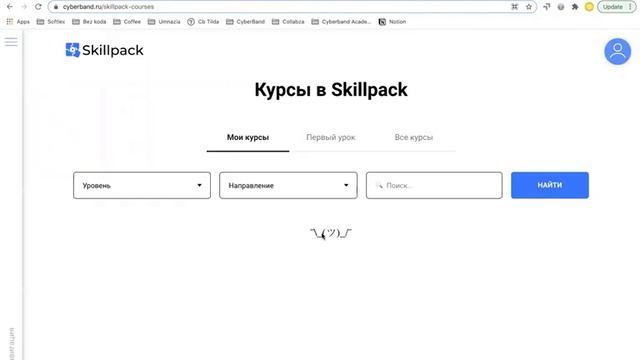Click the address bar URL
The image size is (640, 360).
(x=109, y=7)
